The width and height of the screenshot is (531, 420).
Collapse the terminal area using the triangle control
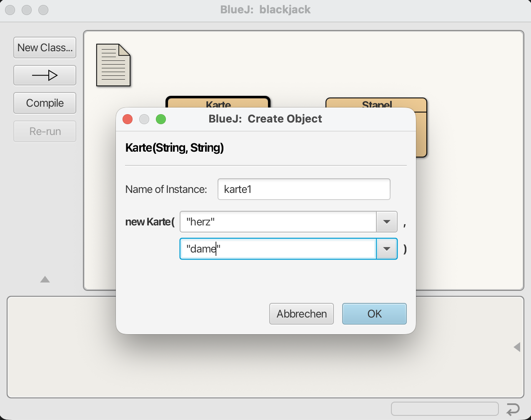point(45,279)
